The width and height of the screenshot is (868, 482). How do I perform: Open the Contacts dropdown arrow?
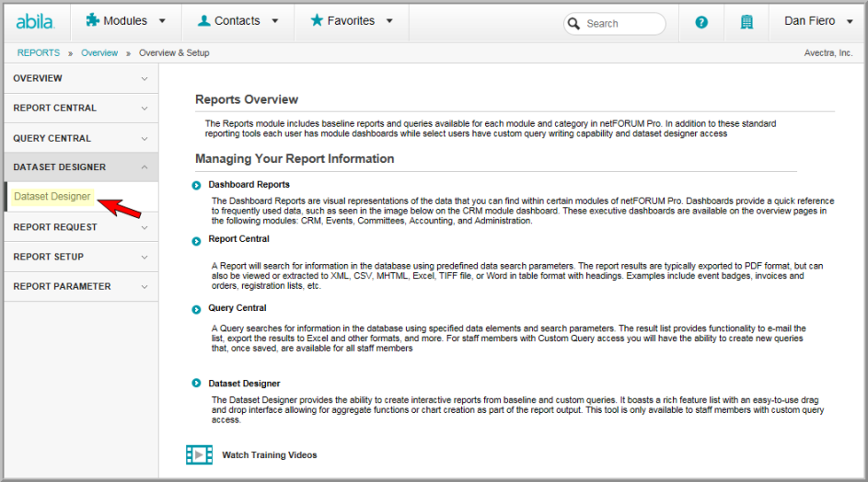click(274, 21)
